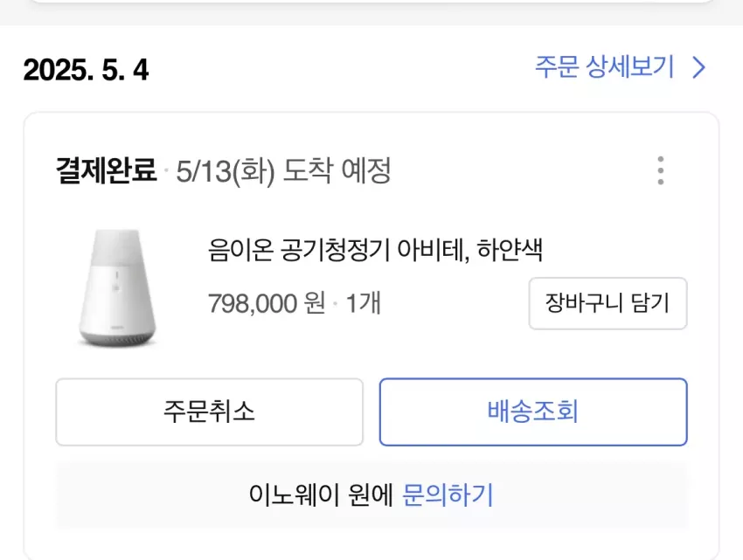Tap the 장바구니 담기 button
This screenshot has height=560, width=743.
(608, 303)
